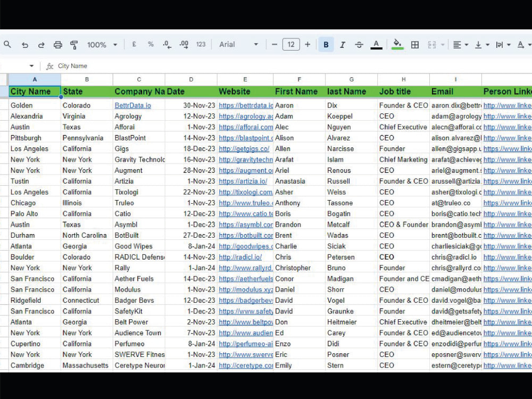Activate the paint format roller
Image resolution: width=532 pixels, height=399 pixels.
[x=74, y=45]
